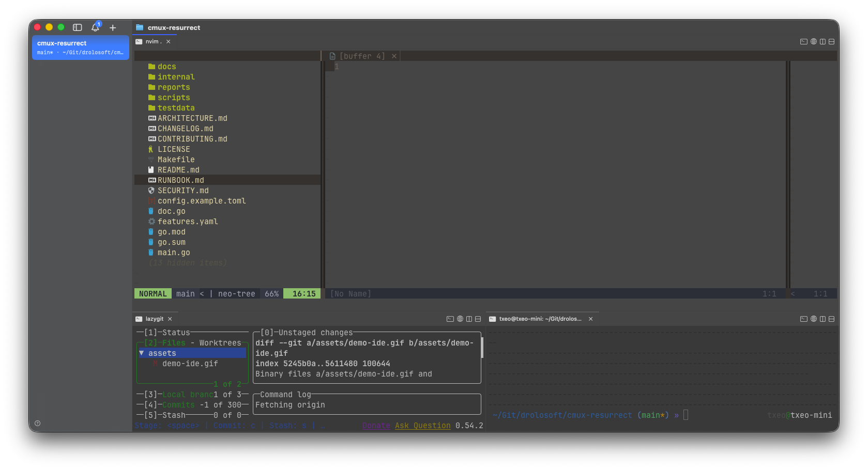
Task: Split bottom-right pane top and bottom
Action: click(832, 319)
